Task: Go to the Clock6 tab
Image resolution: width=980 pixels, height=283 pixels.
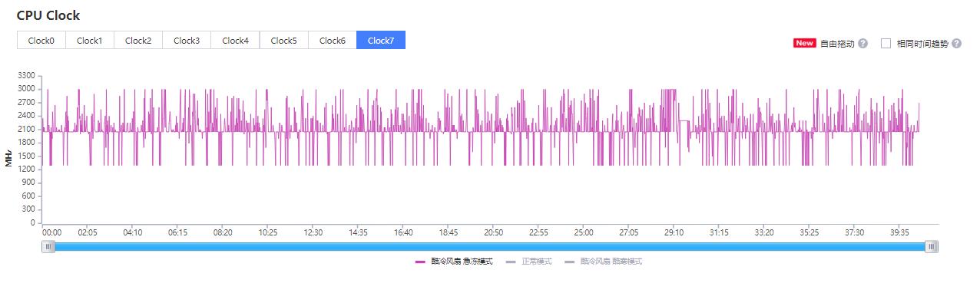Action: (x=333, y=41)
